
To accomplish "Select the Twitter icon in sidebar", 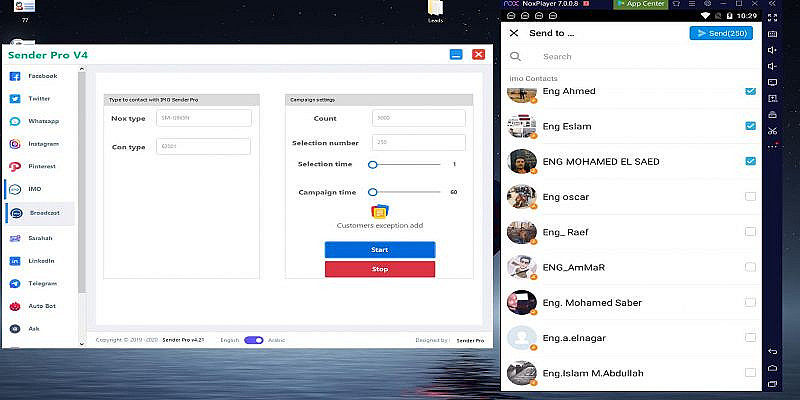I will pos(15,99).
